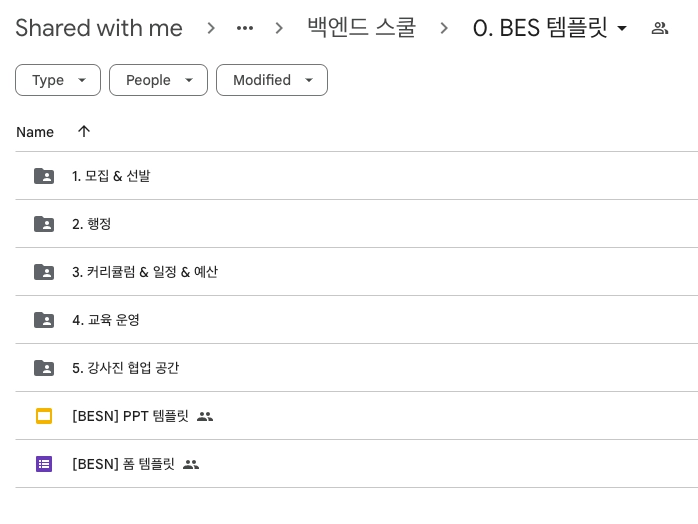Image resolution: width=698 pixels, height=524 pixels.
Task: Navigate to the 백엔드 스쿨 breadcrumb
Action: (x=361, y=28)
